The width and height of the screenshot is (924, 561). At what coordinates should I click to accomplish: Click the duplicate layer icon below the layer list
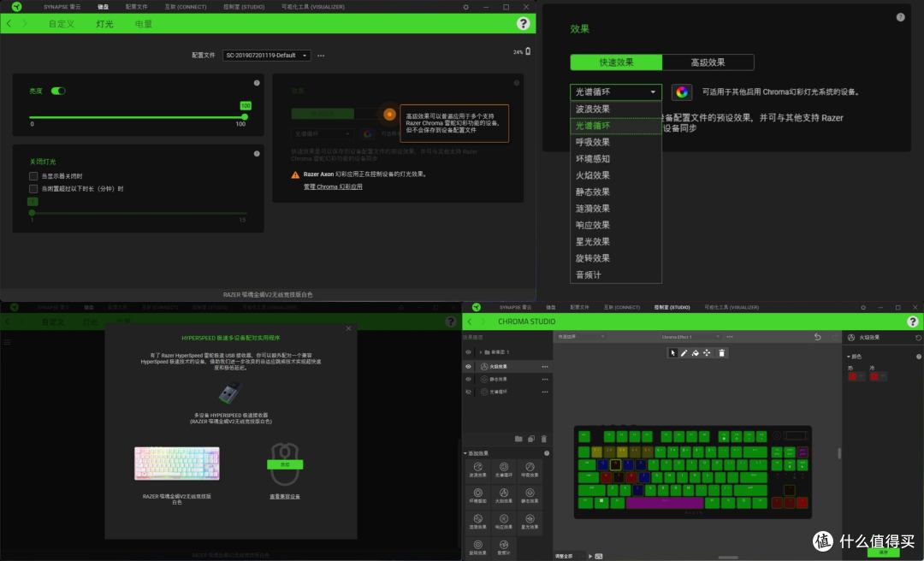531,439
